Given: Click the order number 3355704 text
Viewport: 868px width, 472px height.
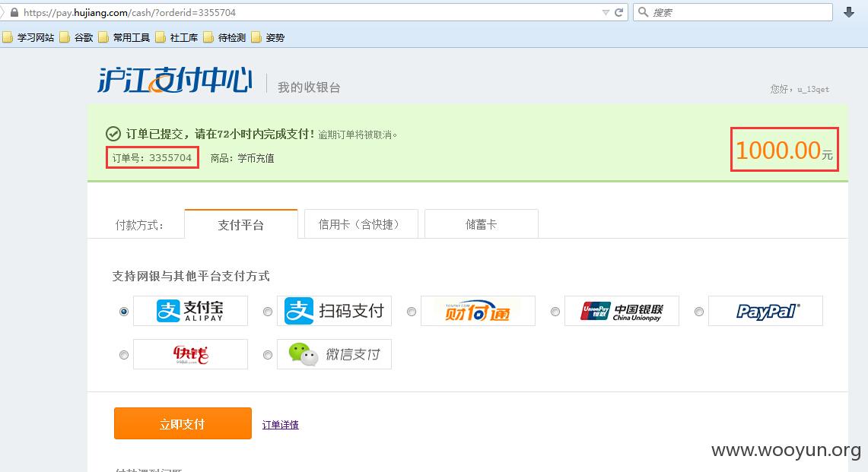Looking at the screenshot, I should [x=152, y=157].
